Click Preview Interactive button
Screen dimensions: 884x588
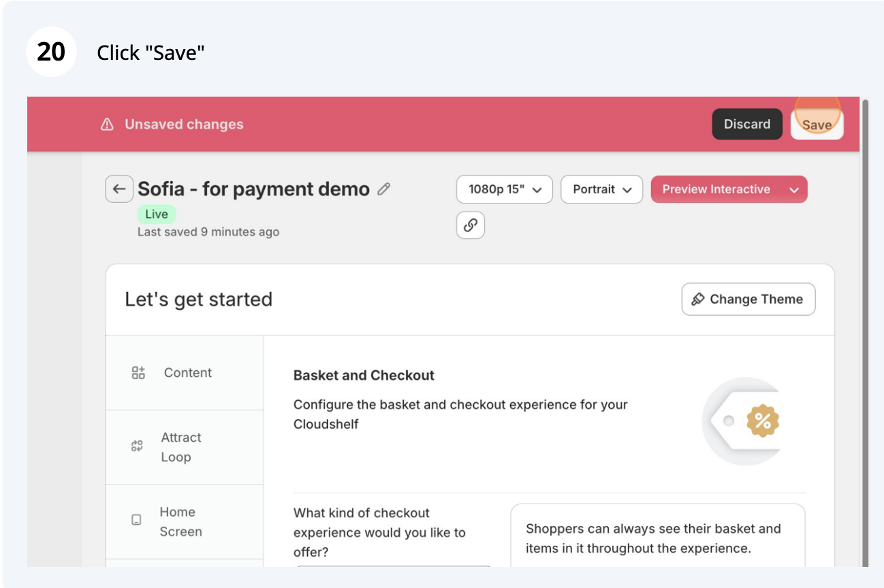click(x=716, y=189)
